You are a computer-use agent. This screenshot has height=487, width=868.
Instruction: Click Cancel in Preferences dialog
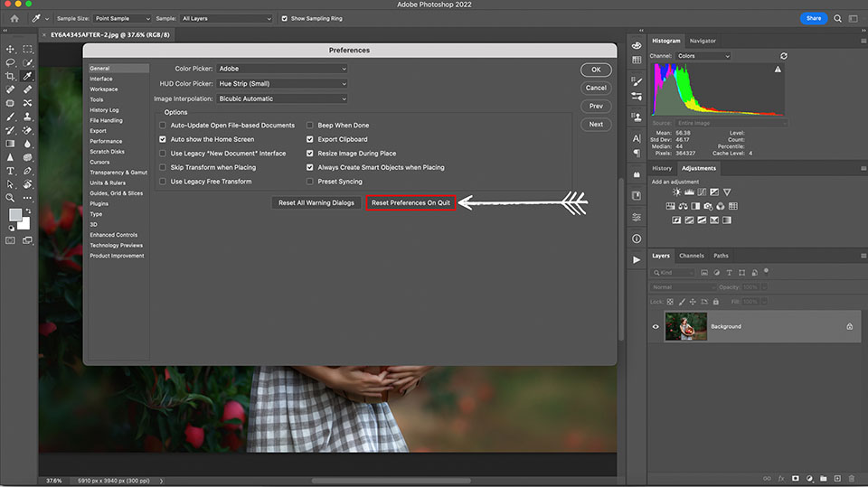(596, 88)
